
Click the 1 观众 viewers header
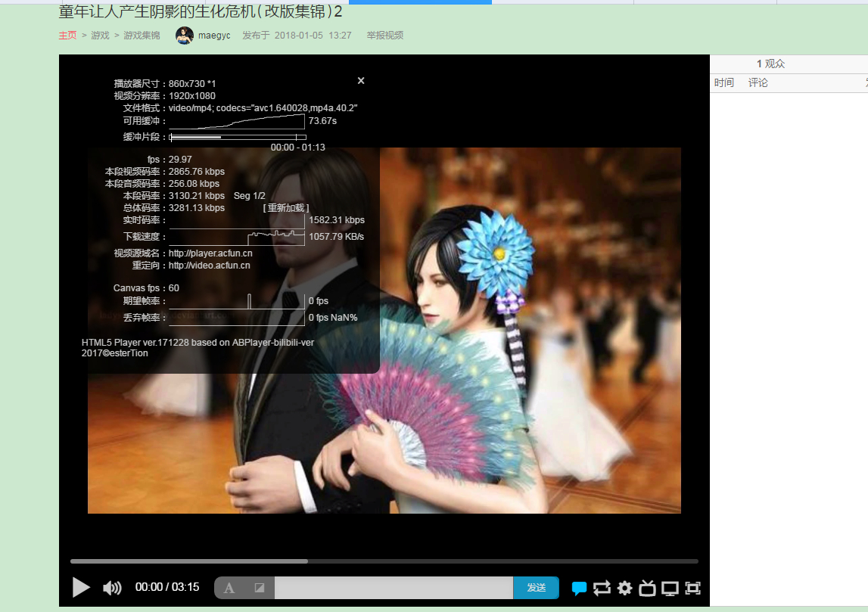tap(771, 64)
